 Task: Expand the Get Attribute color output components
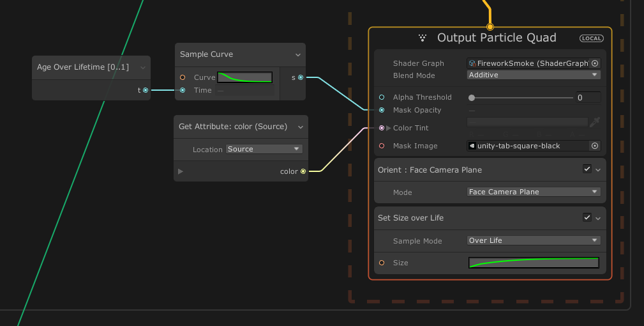181,171
